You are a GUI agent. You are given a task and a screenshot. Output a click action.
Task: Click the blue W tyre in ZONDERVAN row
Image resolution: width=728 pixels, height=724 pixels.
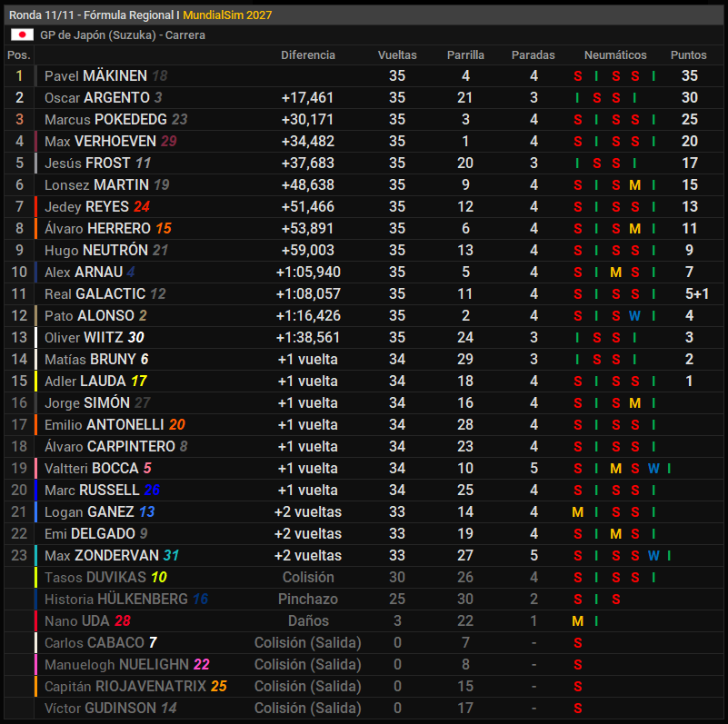[653, 556]
